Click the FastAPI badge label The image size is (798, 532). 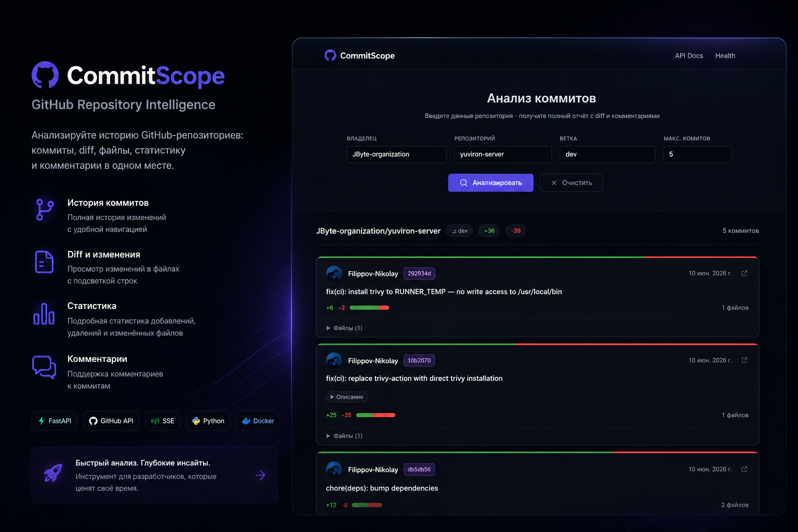click(60, 421)
